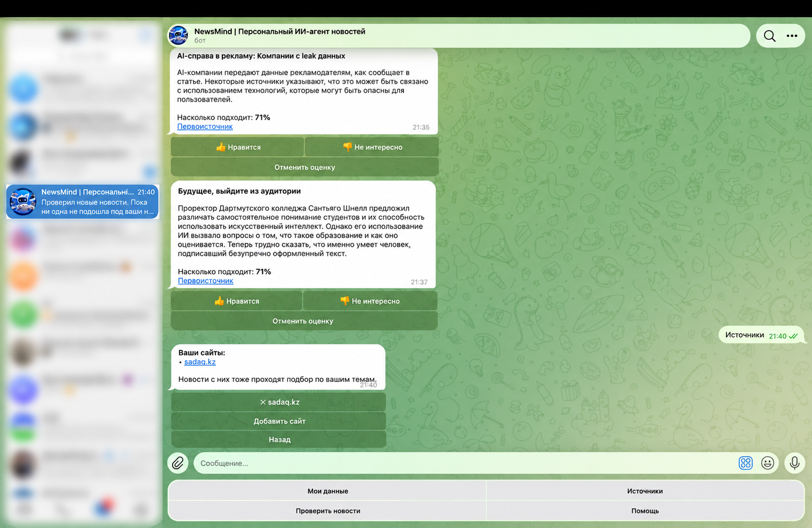Toggle the bot keyboard grid icon
Screen dimensions: 812x528
click(x=745, y=463)
